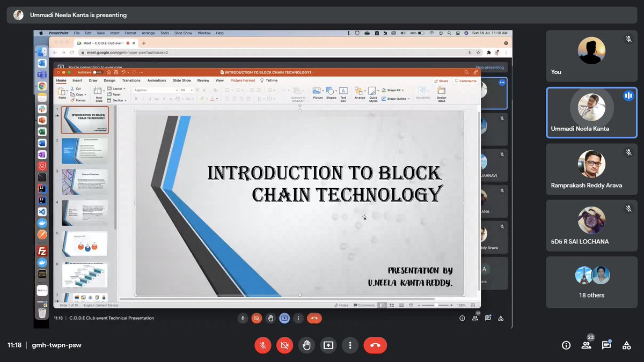
Task: Open the PowerPoint Design ribbon tab
Action: click(x=109, y=80)
